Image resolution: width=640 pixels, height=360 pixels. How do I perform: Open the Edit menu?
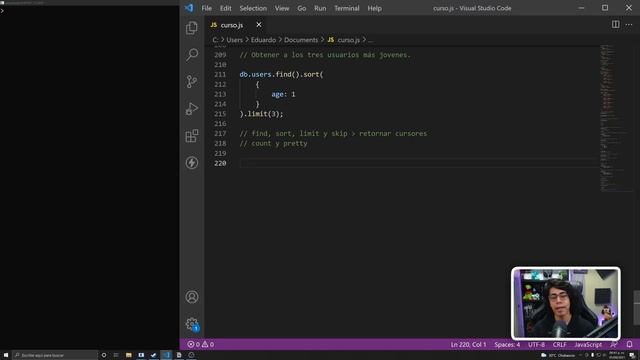[x=225, y=8]
